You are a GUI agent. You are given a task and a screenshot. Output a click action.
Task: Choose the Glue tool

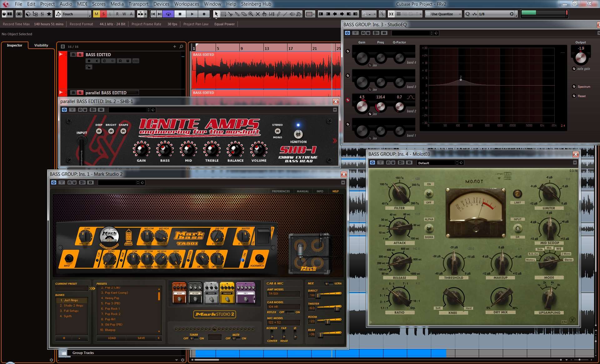click(x=237, y=14)
